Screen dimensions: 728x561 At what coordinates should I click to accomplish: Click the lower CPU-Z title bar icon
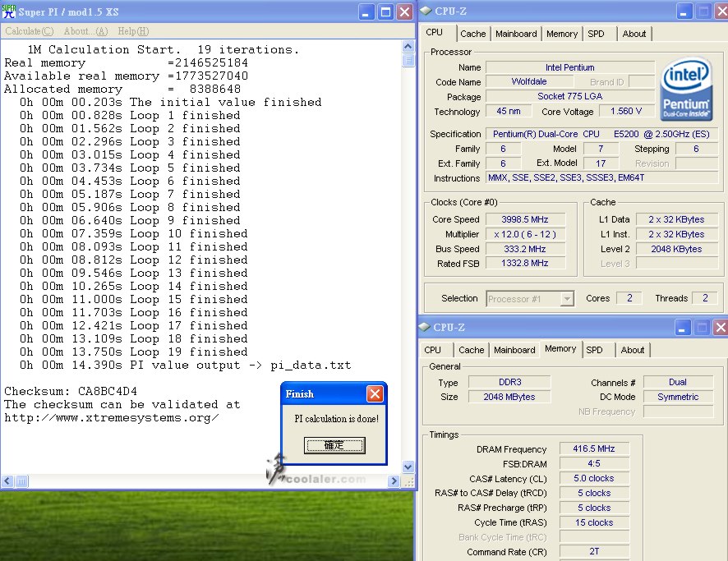point(424,327)
